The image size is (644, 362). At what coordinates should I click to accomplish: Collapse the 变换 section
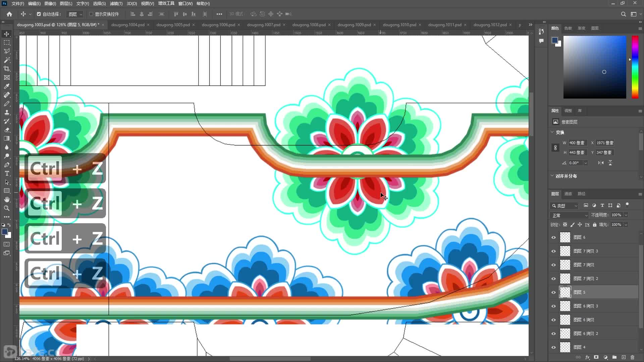(552, 132)
